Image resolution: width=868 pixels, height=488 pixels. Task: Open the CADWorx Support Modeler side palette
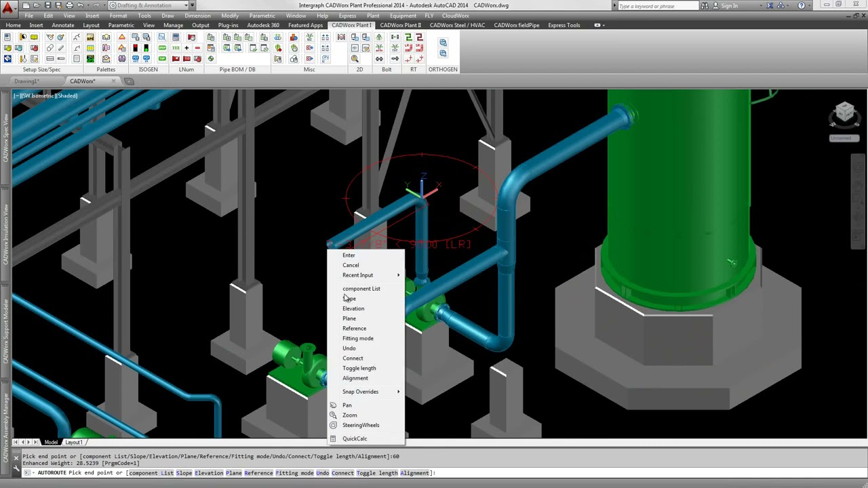(5, 331)
